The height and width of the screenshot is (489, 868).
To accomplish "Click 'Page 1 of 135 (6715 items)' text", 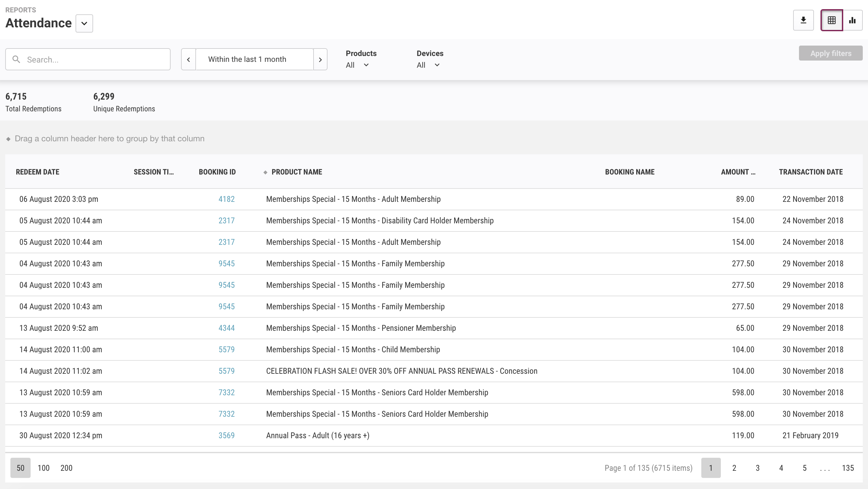I will tap(648, 468).
